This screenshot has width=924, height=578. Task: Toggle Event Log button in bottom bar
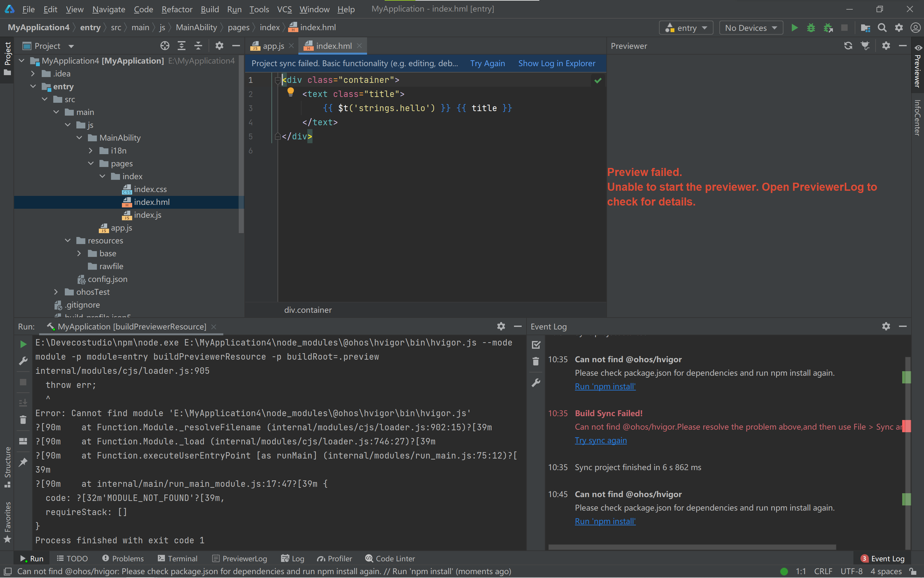882,558
